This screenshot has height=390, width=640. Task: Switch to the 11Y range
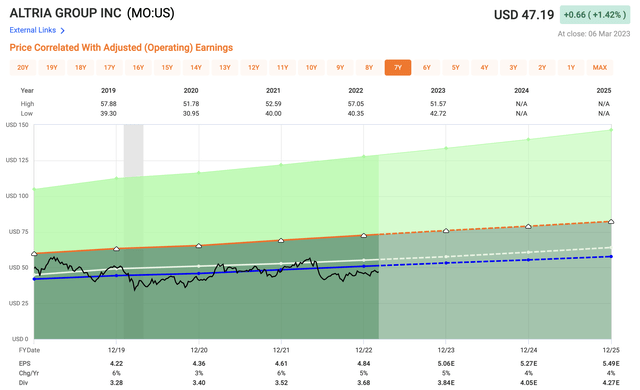[x=282, y=67]
